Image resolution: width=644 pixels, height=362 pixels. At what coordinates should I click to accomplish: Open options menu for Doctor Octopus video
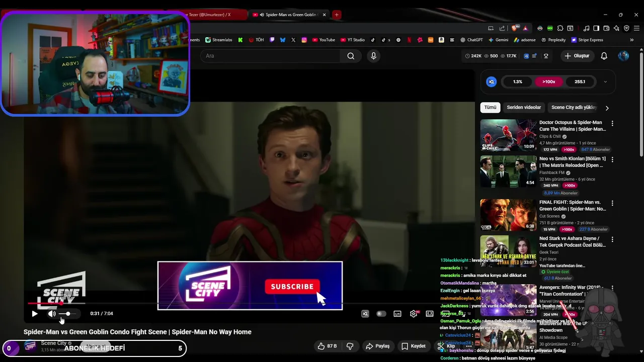click(612, 123)
